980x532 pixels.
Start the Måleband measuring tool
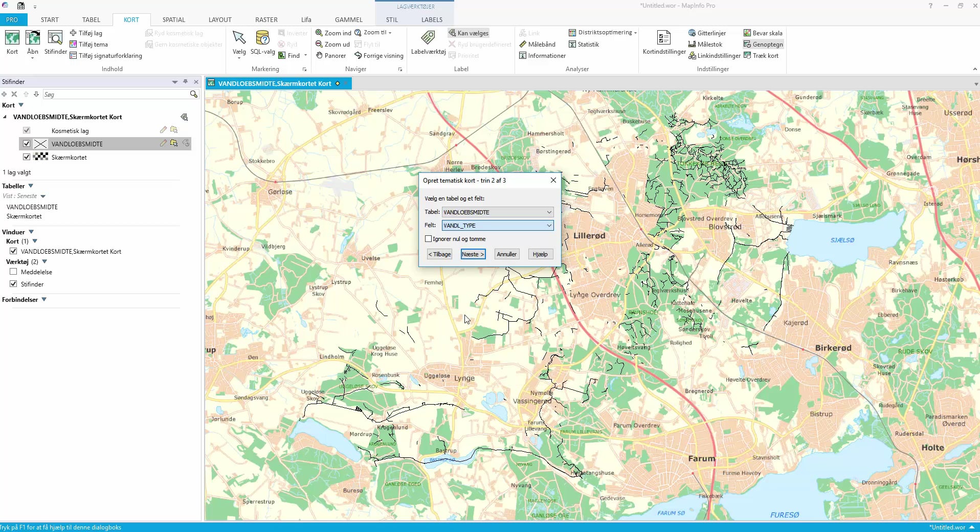tap(538, 44)
